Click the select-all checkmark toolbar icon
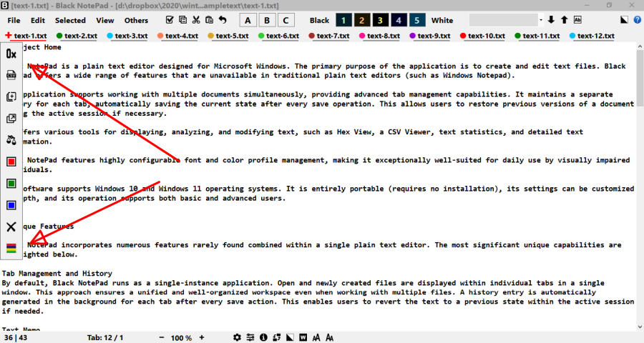The image size is (644, 343). [170, 20]
